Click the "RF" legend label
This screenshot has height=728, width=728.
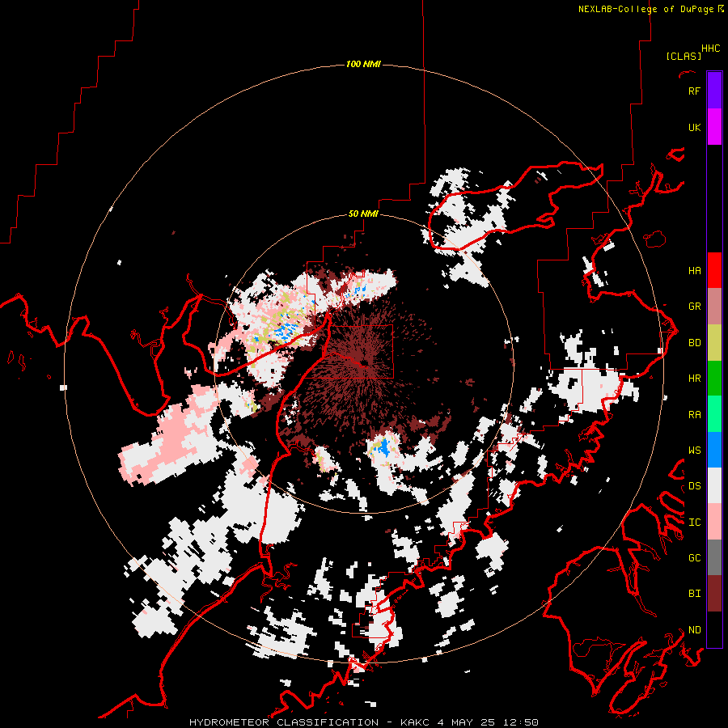pos(694,91)
